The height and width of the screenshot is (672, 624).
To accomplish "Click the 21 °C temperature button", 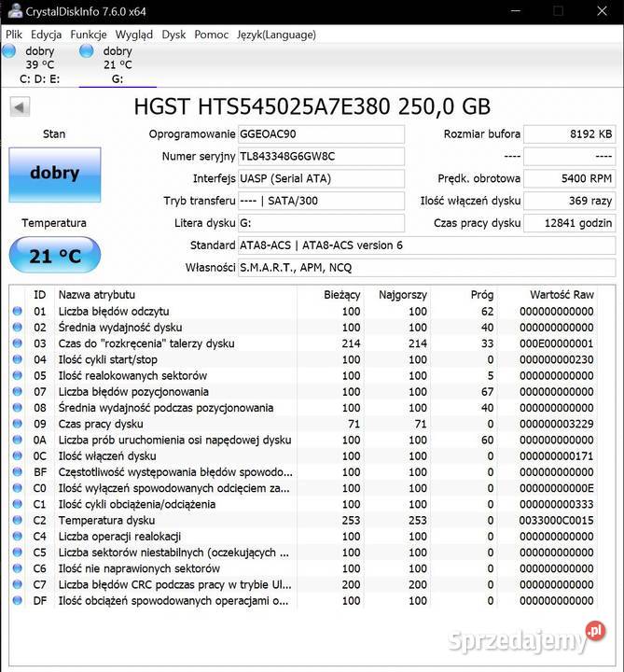I will [x=55, y=255].
